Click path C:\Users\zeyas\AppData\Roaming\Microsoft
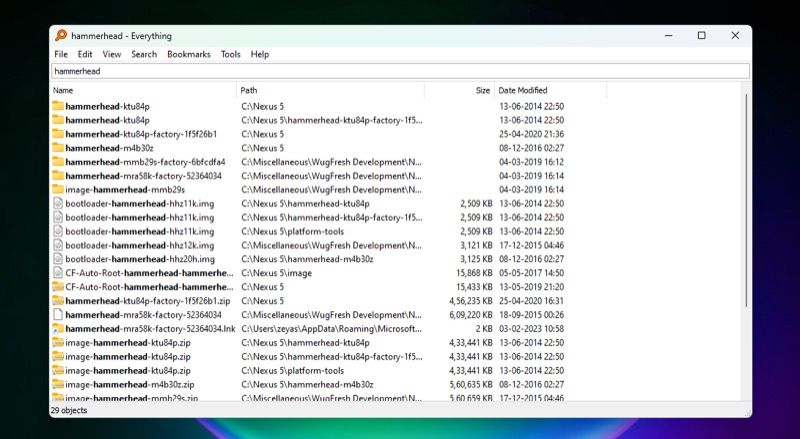Screen dimensions: 800x439 332,329
